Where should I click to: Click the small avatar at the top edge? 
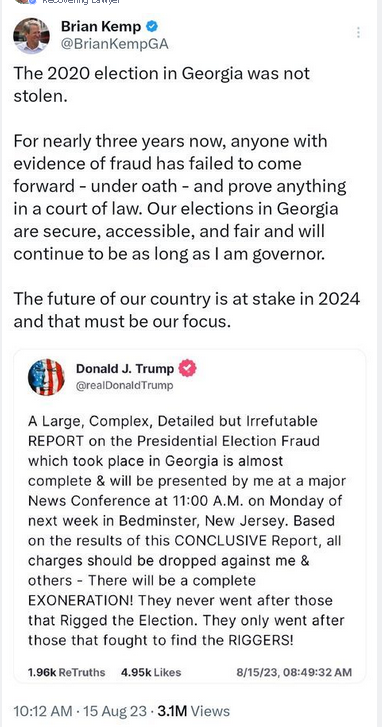[x=24, y=1]
